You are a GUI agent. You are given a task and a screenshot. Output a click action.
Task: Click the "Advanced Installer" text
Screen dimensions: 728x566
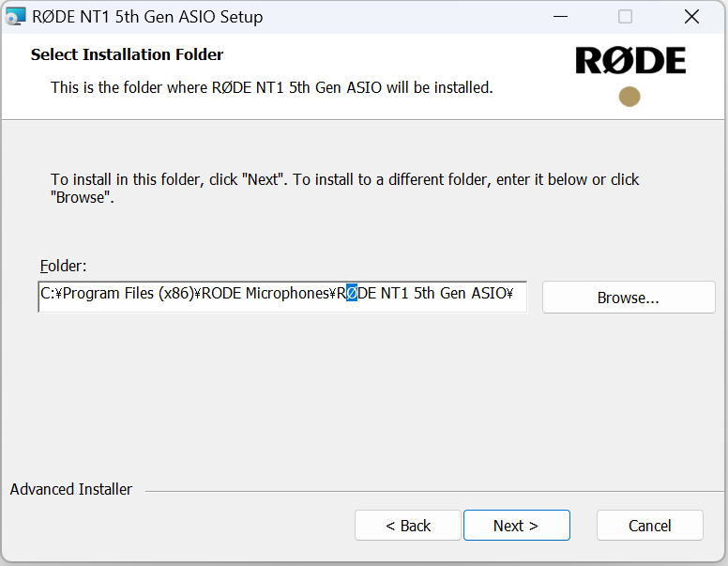71,489
